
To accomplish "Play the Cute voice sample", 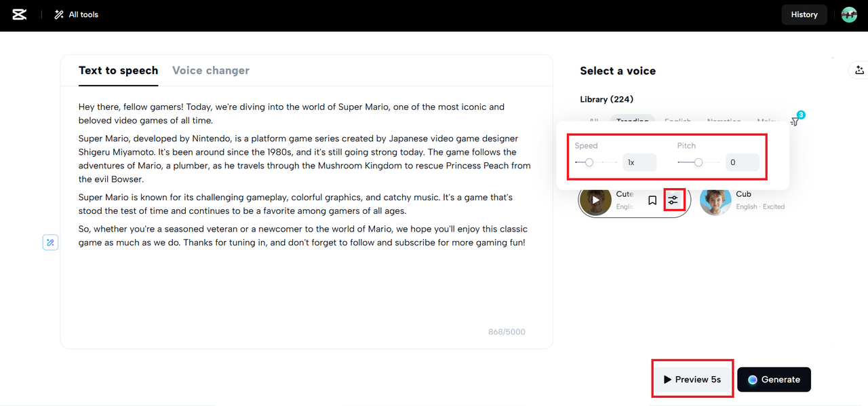I will click(595, 200).
